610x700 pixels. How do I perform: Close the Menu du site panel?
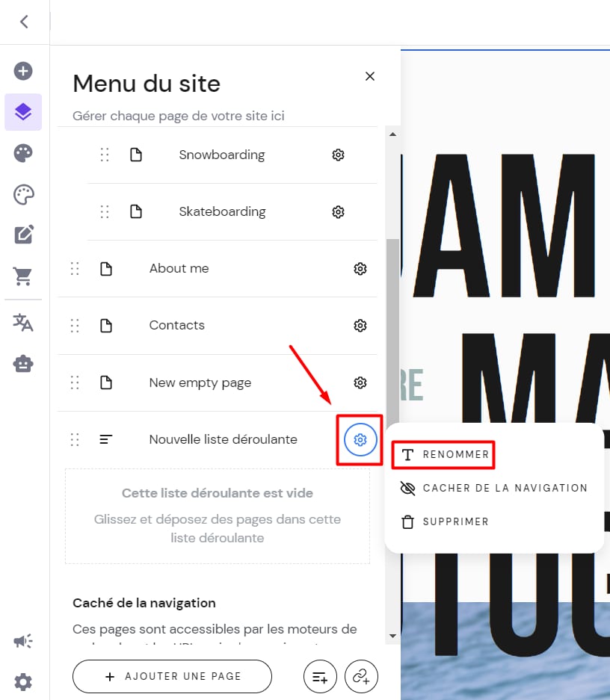(369, 76)
